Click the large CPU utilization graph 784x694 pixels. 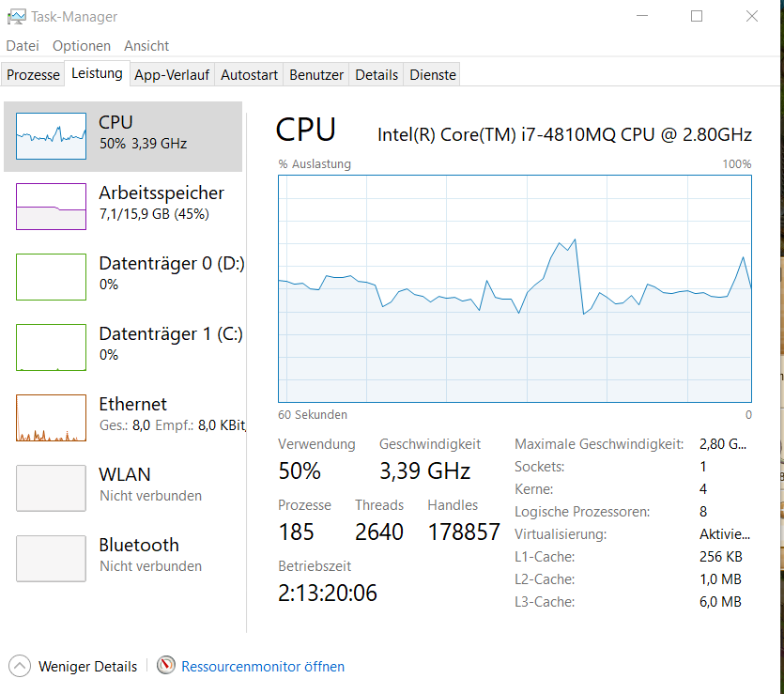pos(515,288)
